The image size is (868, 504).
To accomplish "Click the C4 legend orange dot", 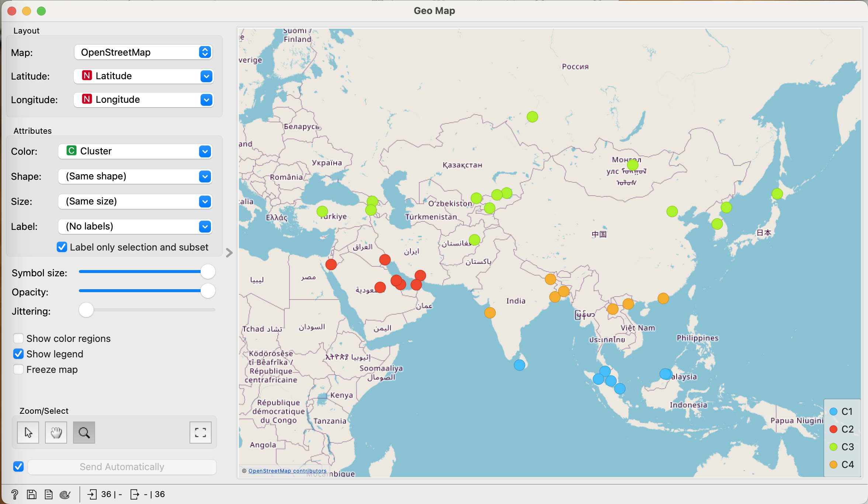I will click(833, 465).
